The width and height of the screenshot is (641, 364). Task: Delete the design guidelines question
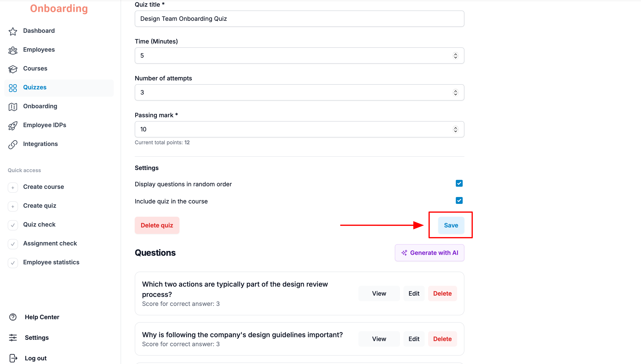pyautogui.click(x=442, y=339)
